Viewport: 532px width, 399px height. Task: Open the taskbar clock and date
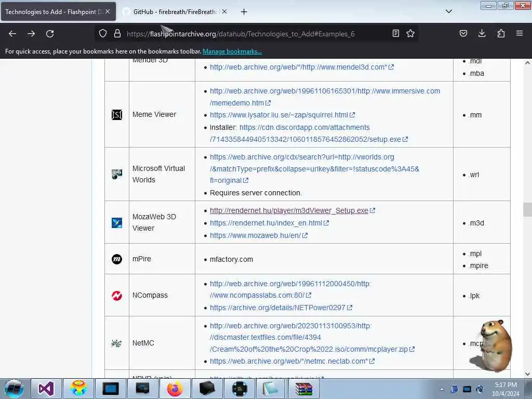[x=506, y=389]
